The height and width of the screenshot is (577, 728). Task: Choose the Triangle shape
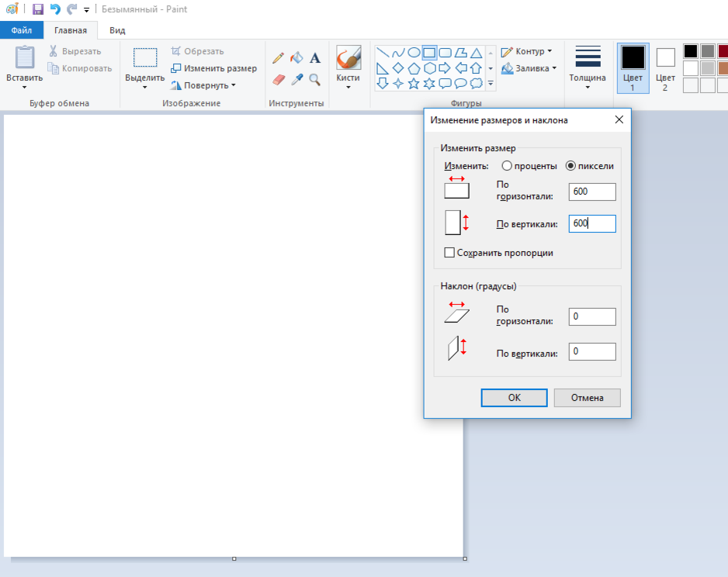point(477,53)
